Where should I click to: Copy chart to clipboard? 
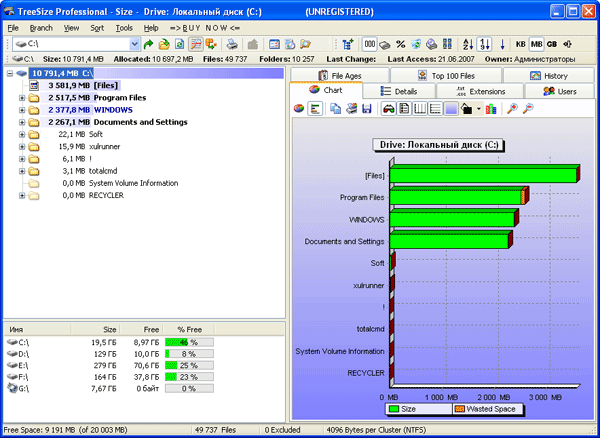[x=335, y=108]
